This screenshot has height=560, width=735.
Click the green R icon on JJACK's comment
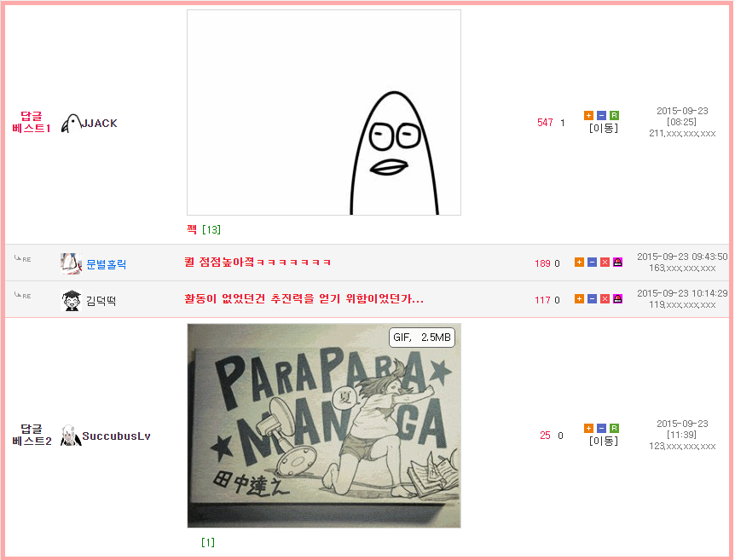click(614, 115)
